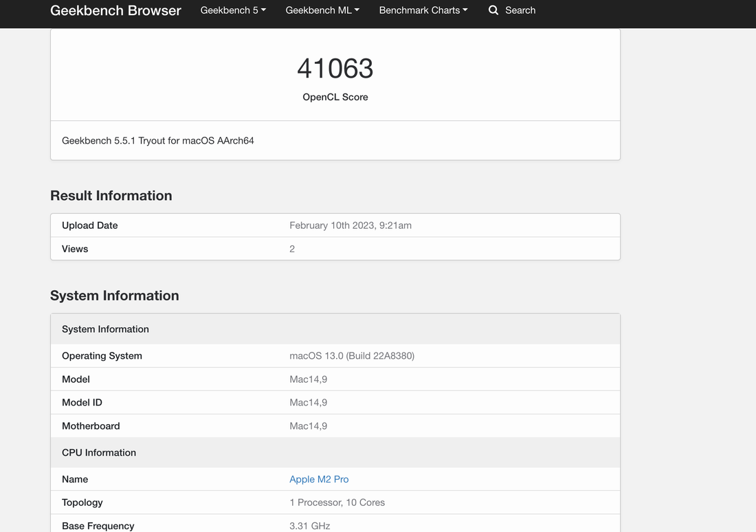Click the OpenCL Score label
The height and width of the screenshot is (532, 756).
coord(335,97)
